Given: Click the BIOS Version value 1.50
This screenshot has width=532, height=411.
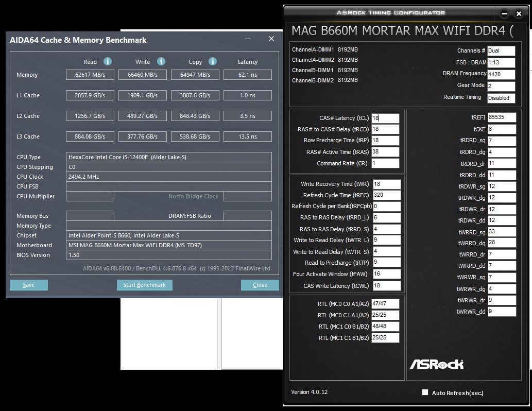Looking at the screenshot, I should click(x=169, y=255).
